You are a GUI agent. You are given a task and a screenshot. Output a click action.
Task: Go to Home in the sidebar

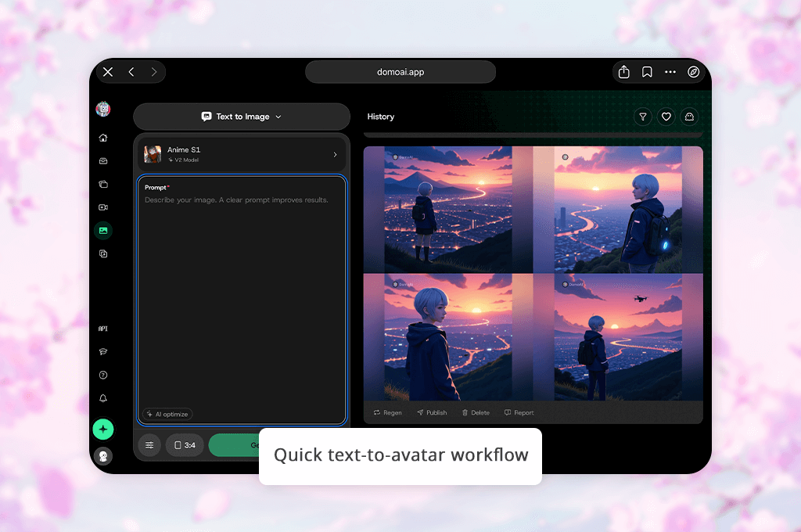[103, 138]
